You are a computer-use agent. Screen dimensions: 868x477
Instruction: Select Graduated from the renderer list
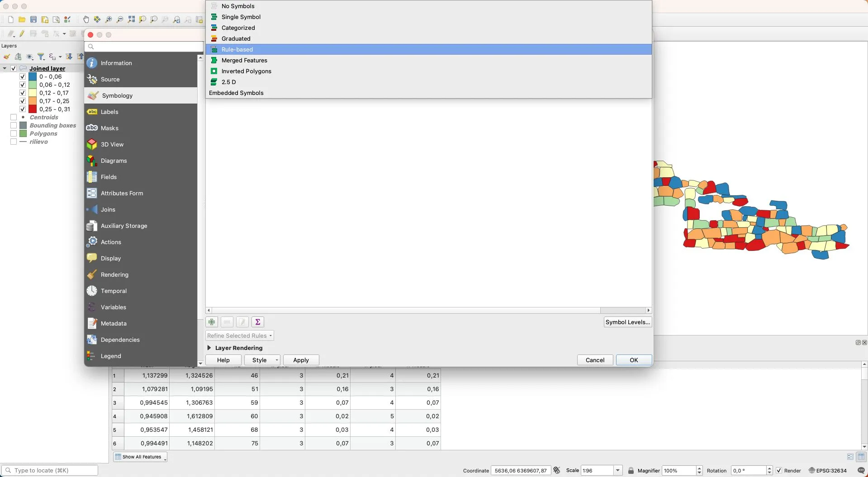point(236,38)
